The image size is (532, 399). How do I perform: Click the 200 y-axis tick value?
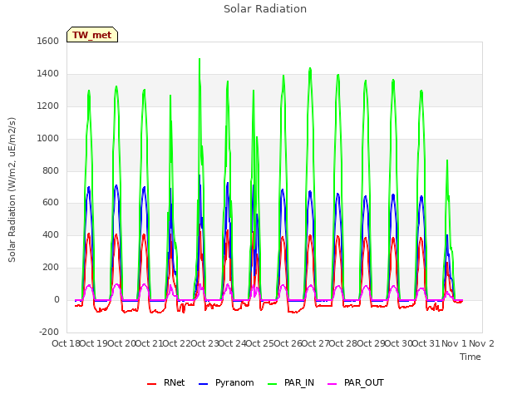(x=51, y=268)
